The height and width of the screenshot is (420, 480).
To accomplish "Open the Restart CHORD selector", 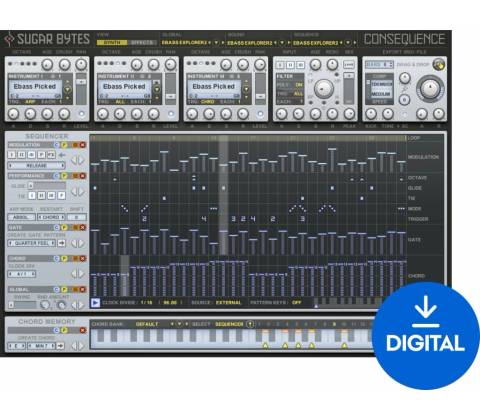I will (51, 217).
